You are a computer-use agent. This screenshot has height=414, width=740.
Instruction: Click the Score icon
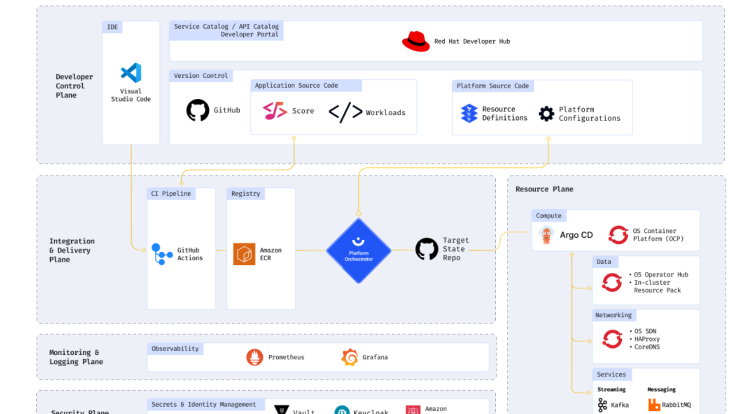[x=275, y=111]
